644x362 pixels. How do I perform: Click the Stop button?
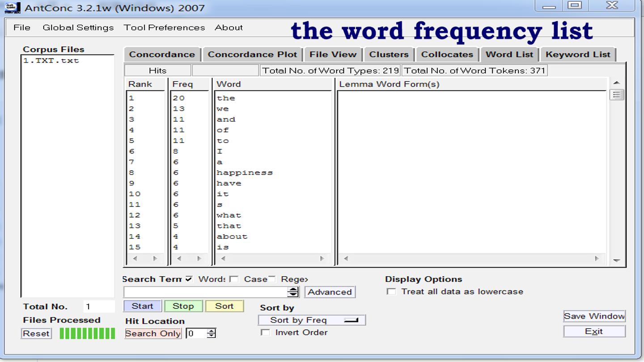(183, 306)
